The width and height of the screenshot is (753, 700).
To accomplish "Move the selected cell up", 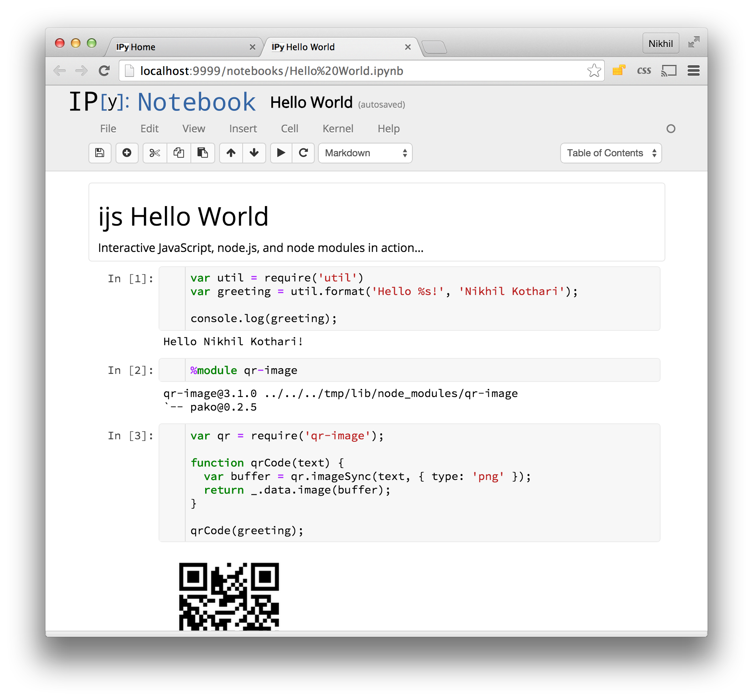I will click(x=231, y=153).
